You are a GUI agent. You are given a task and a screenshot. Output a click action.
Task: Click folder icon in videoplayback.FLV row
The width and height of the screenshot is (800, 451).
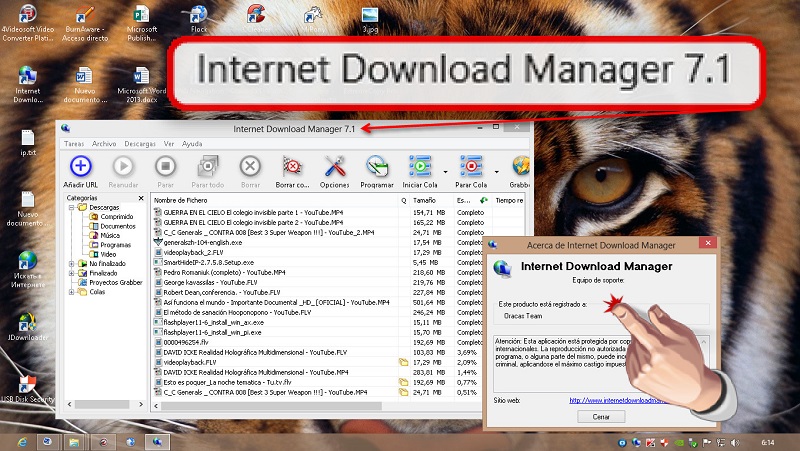tap(404, 362)
